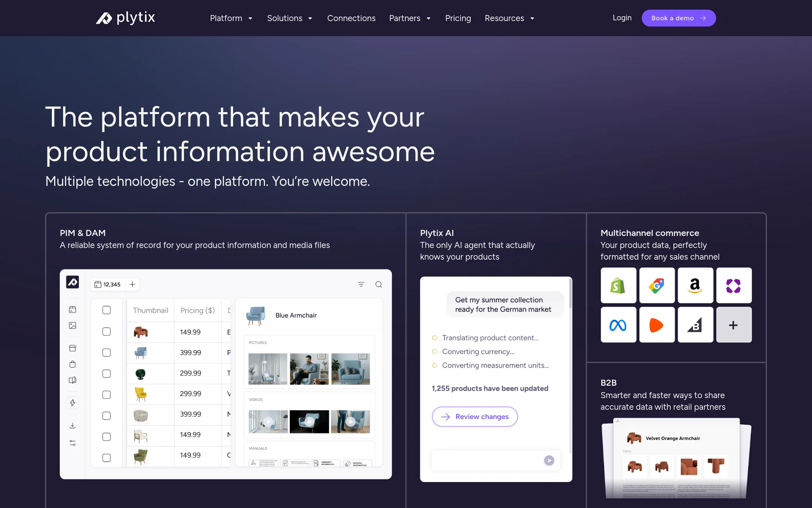Click the 12,345 products counter
Image resolution: width=812 pixels, height=508 pixels.
(108, 284)
